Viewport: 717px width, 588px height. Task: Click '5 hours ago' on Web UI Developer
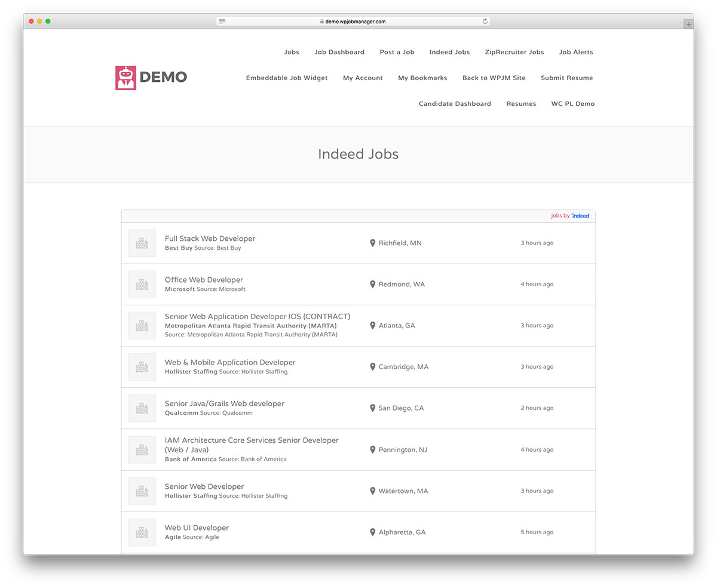coord(537,532)
